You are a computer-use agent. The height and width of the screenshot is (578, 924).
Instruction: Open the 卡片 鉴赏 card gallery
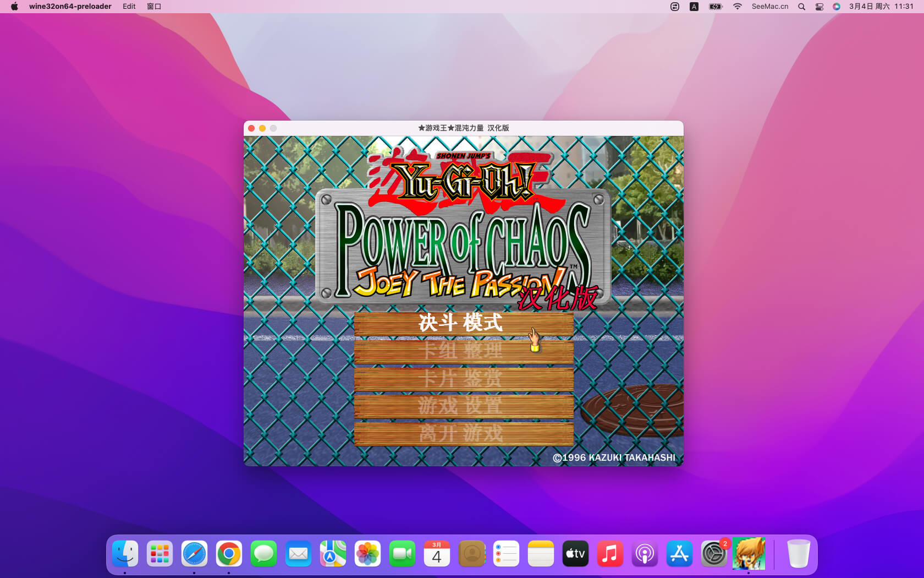click(464, 379)
